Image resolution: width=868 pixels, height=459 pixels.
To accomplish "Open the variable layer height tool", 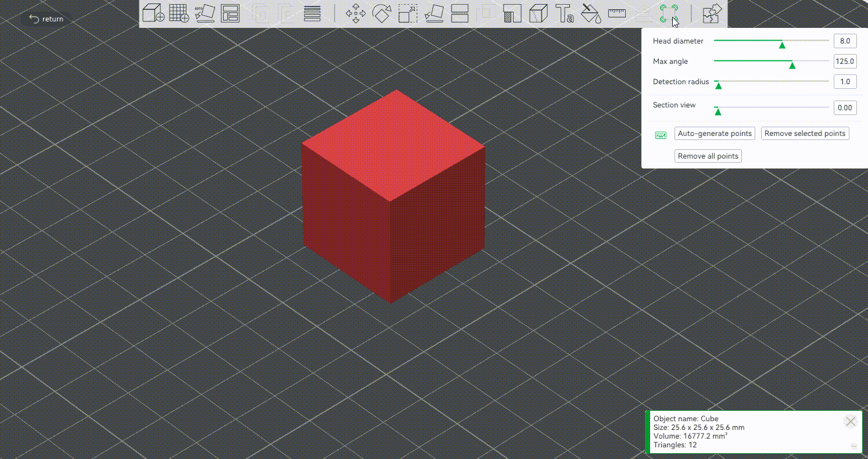I will coord(313,13).
